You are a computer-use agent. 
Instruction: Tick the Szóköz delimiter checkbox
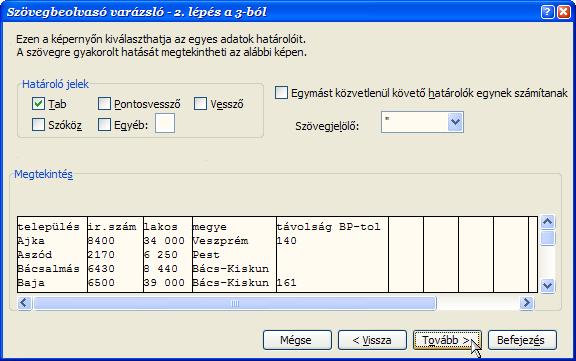pyautogui.click(x=38, y=125)
